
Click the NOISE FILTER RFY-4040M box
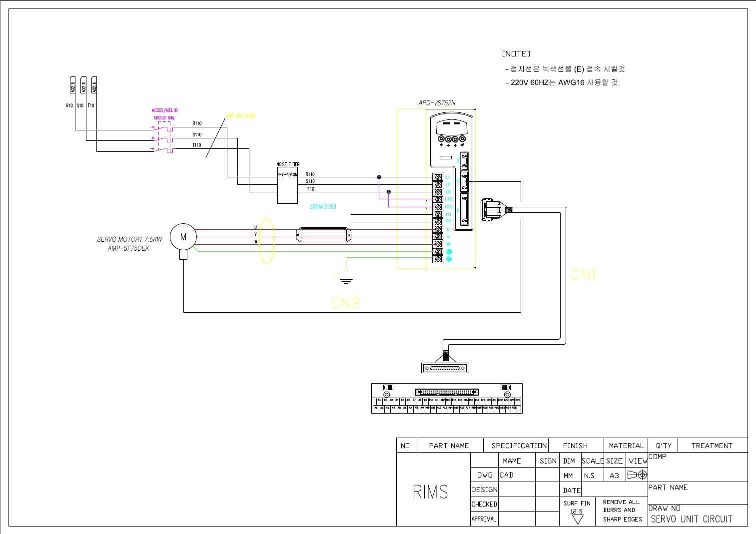coord(287,185)
